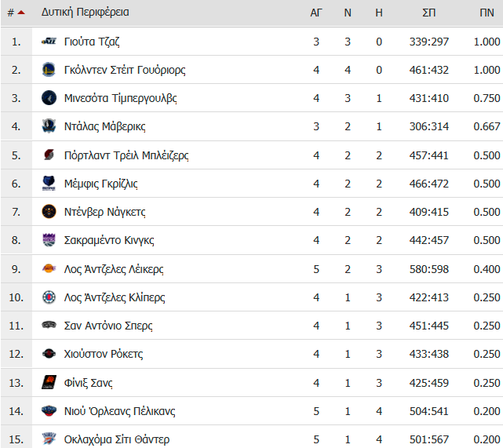Open Σαν Αντόνιο Σπερς team link
The image size is (503, 448).
(x=108, y=326)
